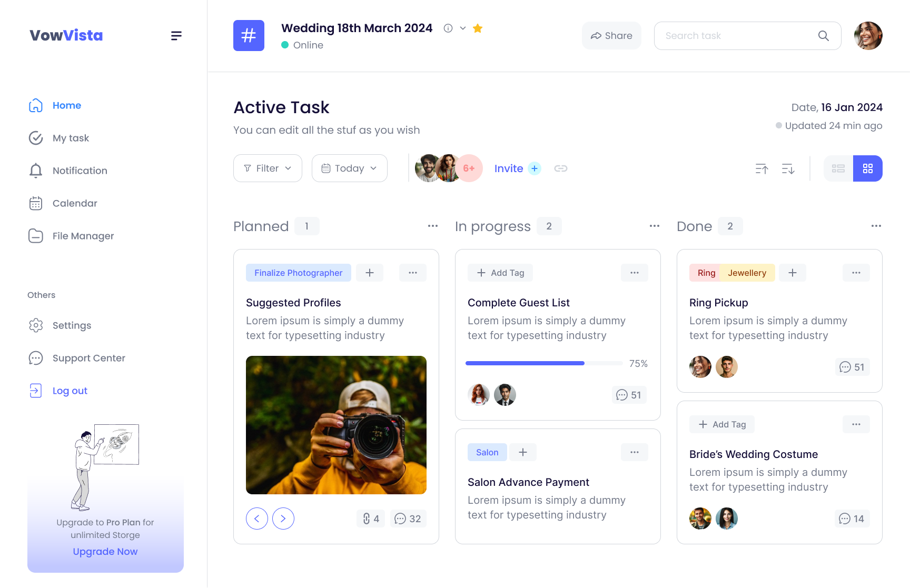This screenshot has width=910, height=588.
Task: Open Salon Advance Payment title
Action: (528, 482)
